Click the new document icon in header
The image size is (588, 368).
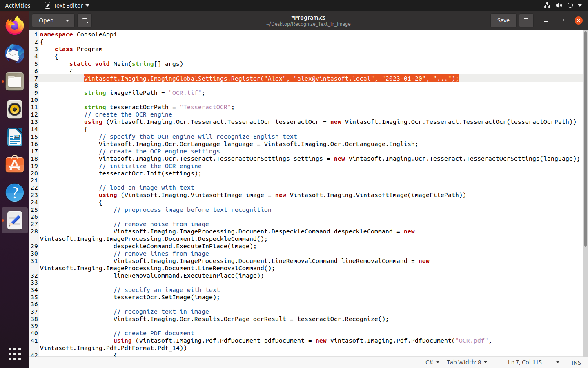[x=85, y=20]
